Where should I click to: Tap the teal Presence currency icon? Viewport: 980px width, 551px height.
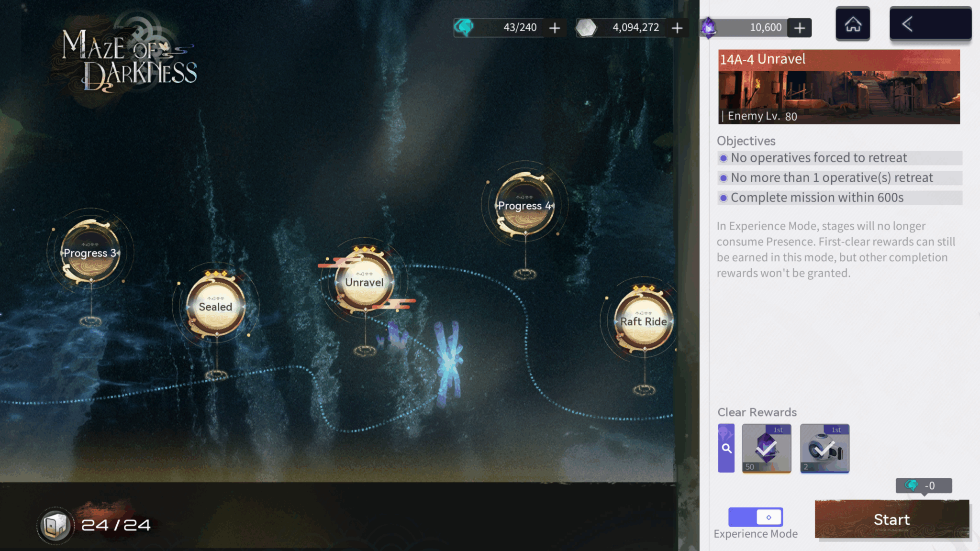coord(463,27)
